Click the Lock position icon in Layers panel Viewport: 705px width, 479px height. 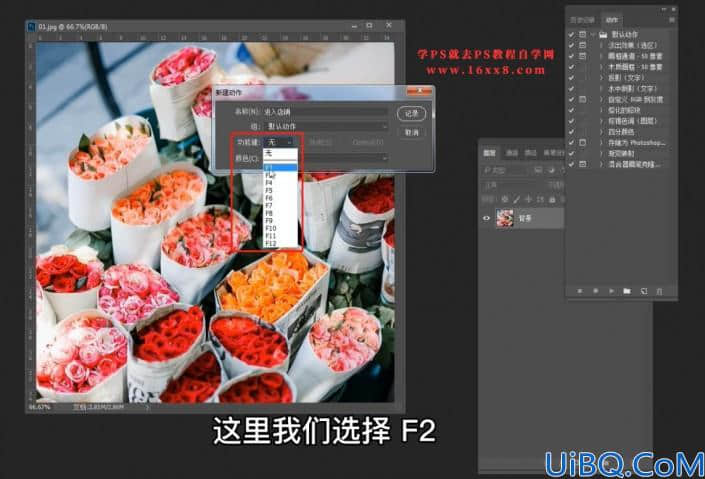click(528, 199)
